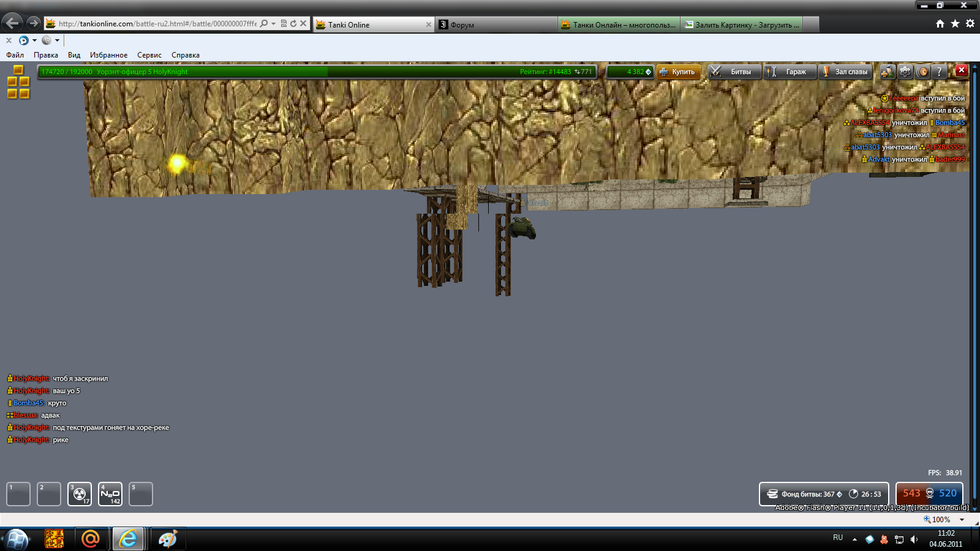The width and height of the screenshot is (980, 551).
Task: Click the gold rank insignia icon
Action: coord(18,82)
